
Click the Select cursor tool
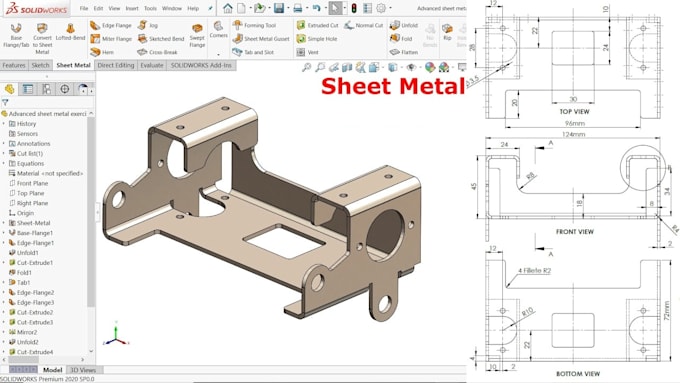335,8
